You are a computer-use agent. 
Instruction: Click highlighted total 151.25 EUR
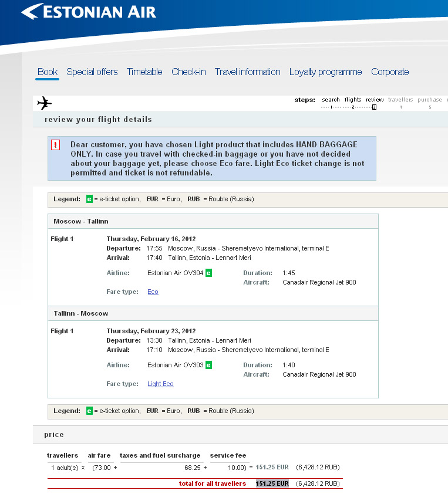coord(272,483)
